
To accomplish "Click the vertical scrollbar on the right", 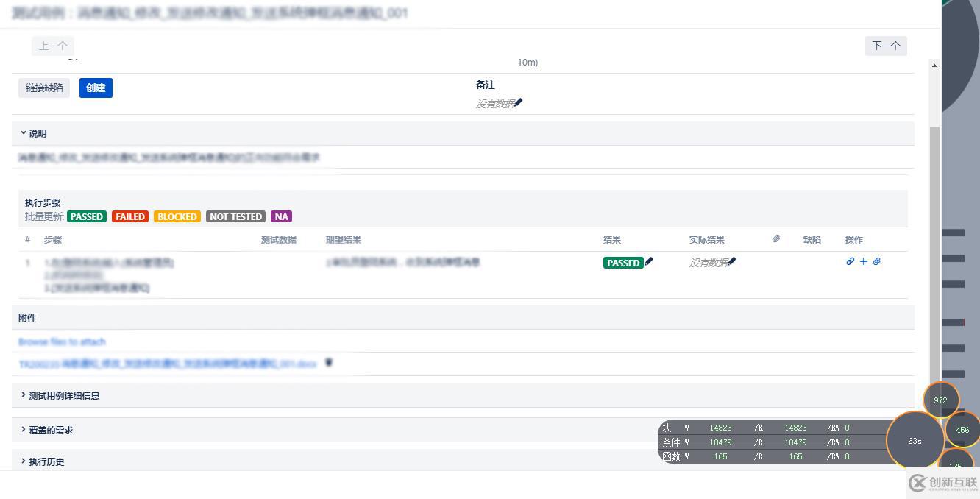I will (x=934, y=221).
